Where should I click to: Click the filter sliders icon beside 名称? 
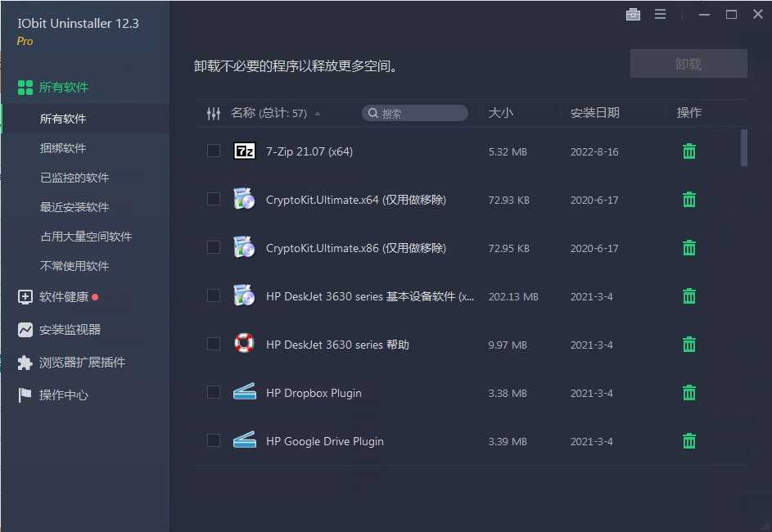(214, 114)
